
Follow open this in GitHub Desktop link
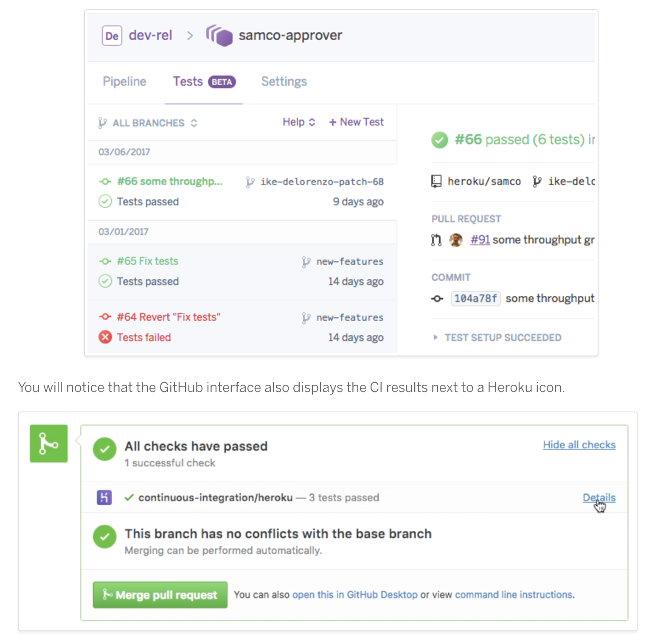(x=355, y=595)
